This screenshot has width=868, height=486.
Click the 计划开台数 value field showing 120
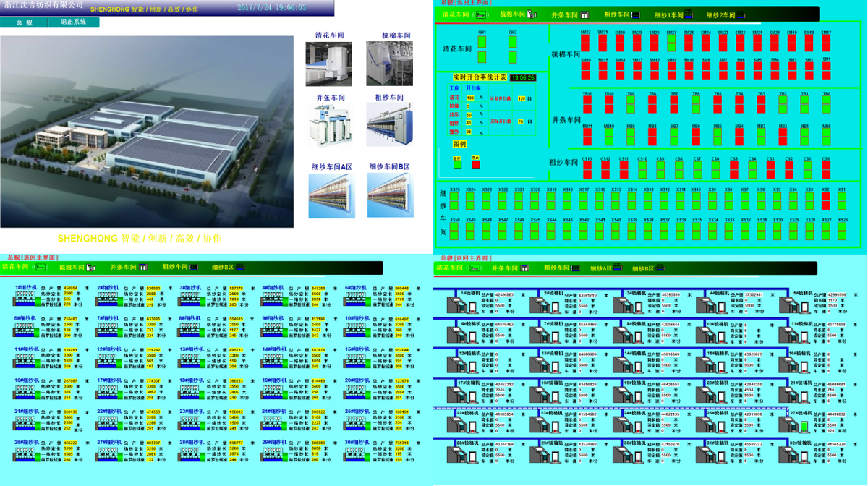[x=522, y=98]
